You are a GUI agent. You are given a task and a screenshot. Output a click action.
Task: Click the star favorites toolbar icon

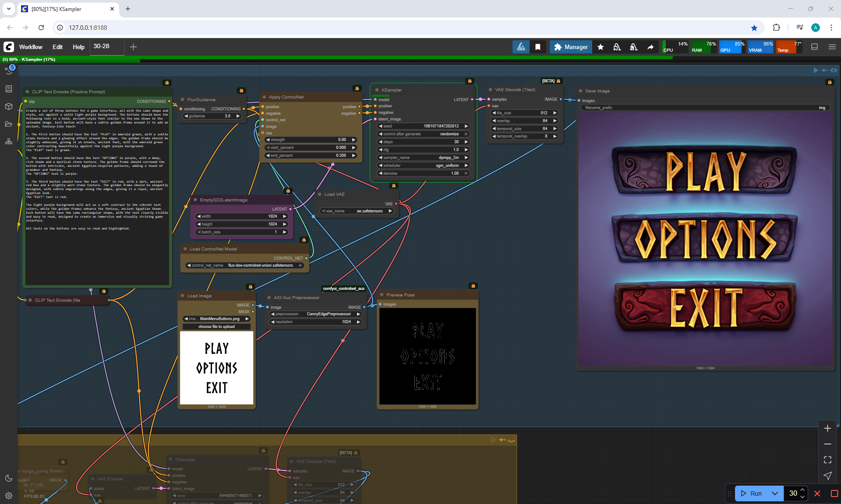(x=601, y=47)
